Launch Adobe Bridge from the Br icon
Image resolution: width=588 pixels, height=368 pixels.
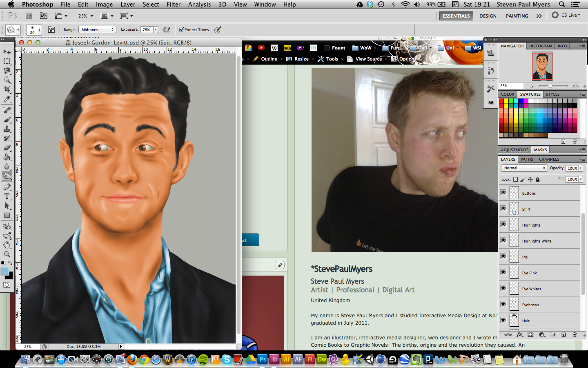click(x=29, y=16)
